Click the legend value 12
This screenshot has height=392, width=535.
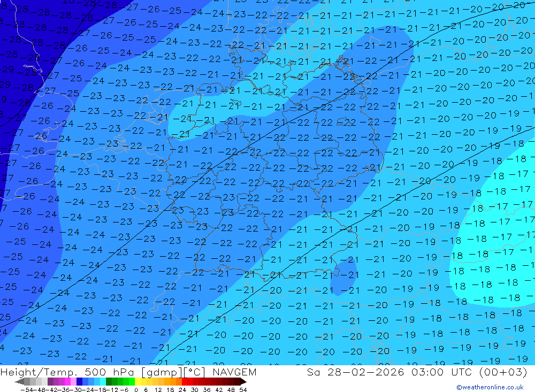click(x=158, y=390)
